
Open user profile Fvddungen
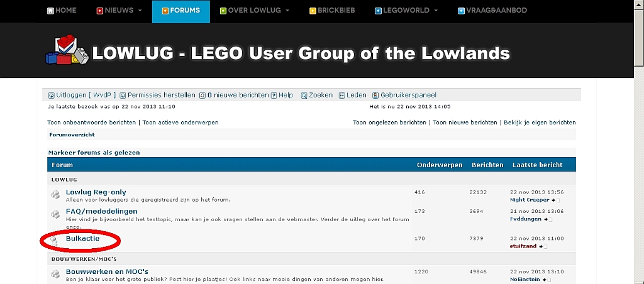(526, 219)
